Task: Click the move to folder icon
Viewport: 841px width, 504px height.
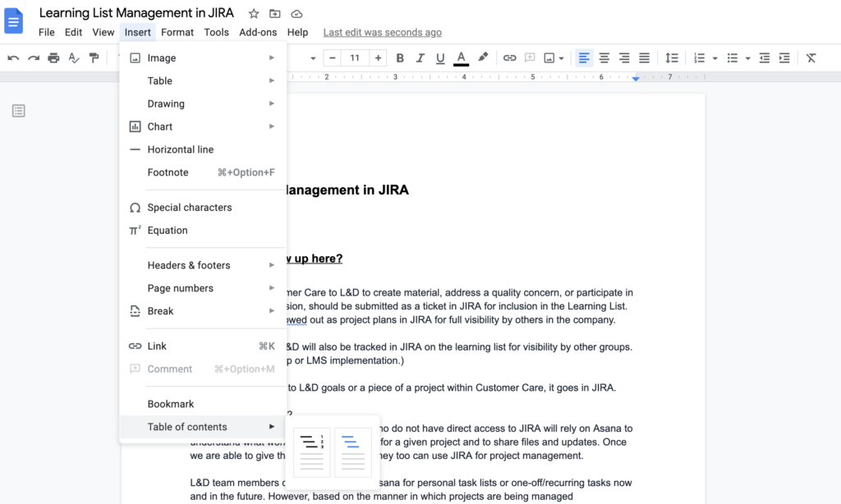Action: 274,13
